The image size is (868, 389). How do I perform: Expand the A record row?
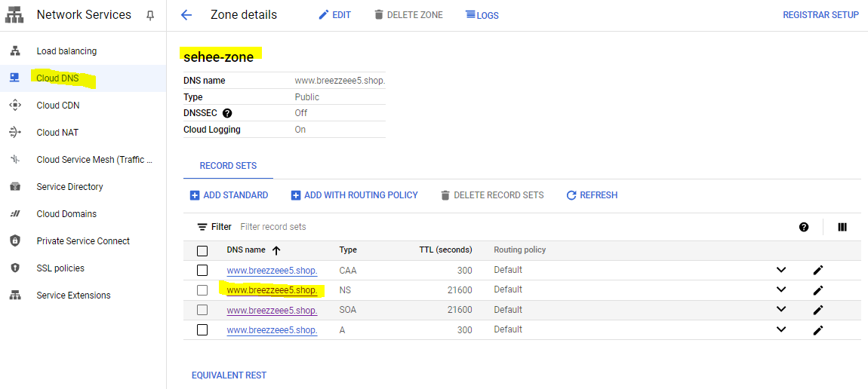tap(781, 329)
